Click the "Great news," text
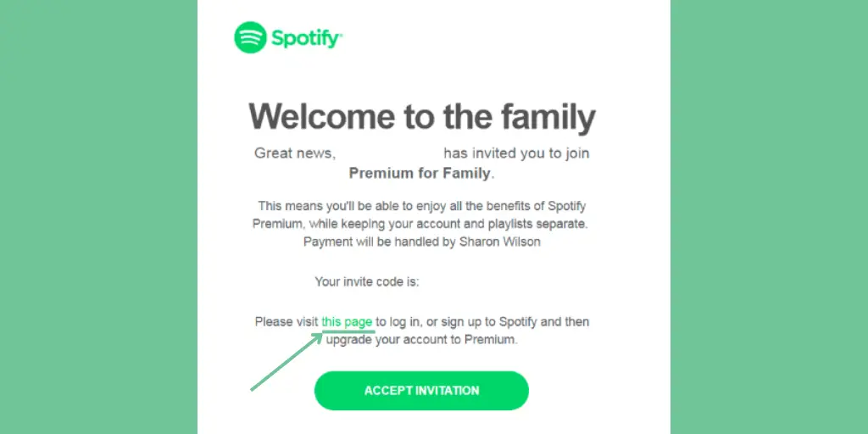868x434 pixels. pos(295,153)
